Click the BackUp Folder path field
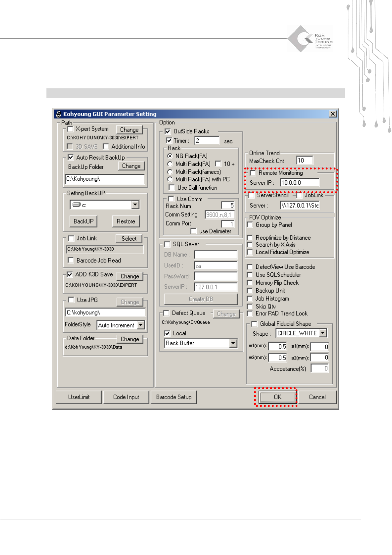The width and height of the screenshot is (392, 555). (105, 179)
